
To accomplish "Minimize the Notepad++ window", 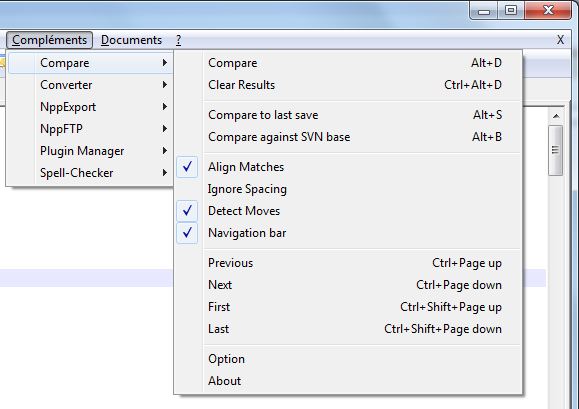I will (484, 10).
